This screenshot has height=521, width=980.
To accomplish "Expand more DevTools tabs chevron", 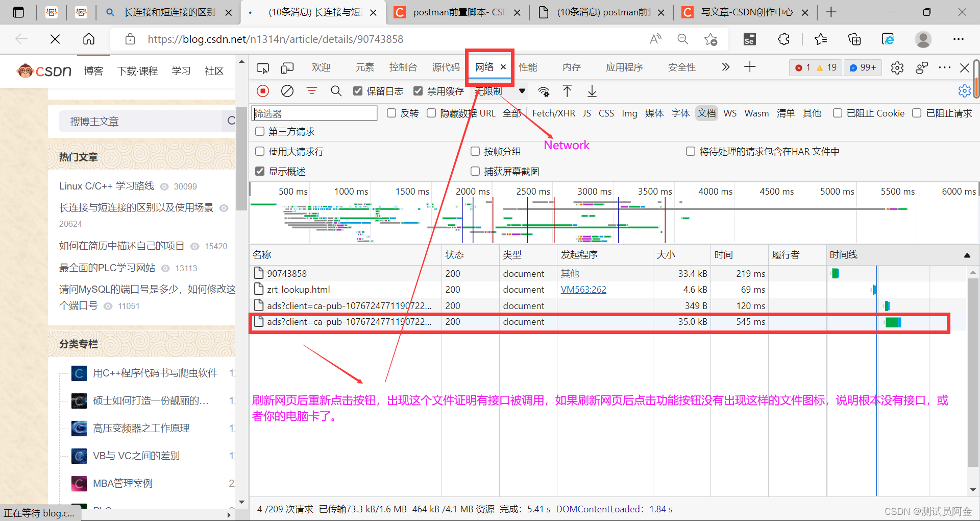I will (725, 67).
